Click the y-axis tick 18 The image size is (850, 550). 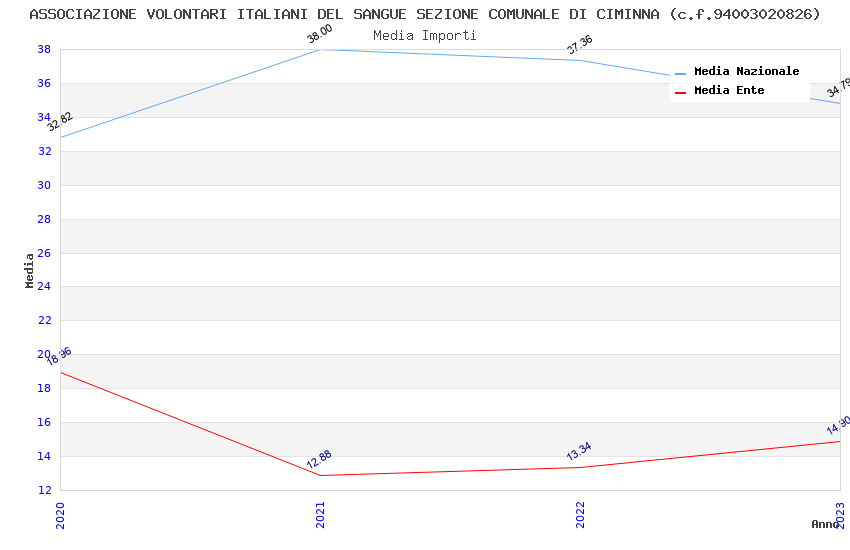coord(44,388)
